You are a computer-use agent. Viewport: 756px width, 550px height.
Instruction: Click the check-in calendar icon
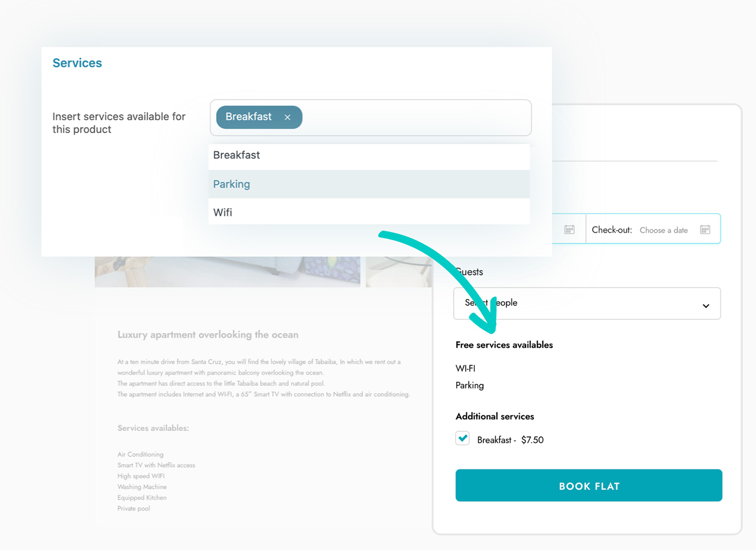569,230
